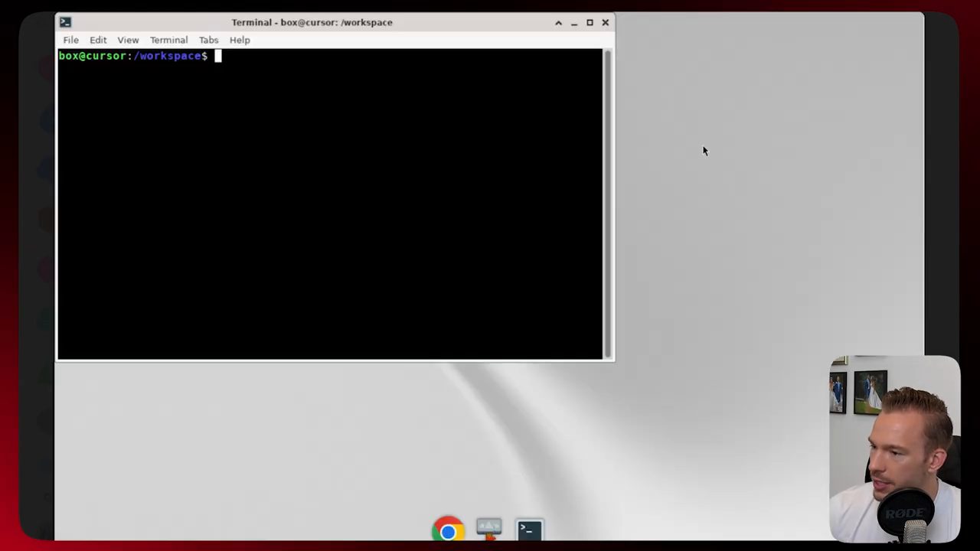
Task: Open the Terminal menu item
Action: [x=168, y=40]
